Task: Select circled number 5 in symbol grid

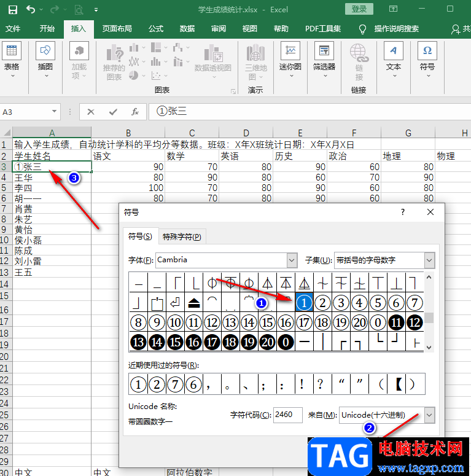Action: pos(378,303)
